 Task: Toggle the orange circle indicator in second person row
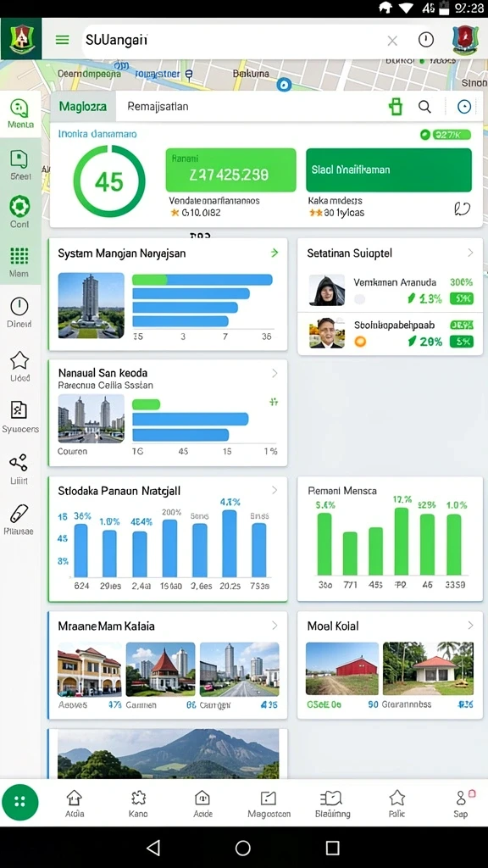360,342
